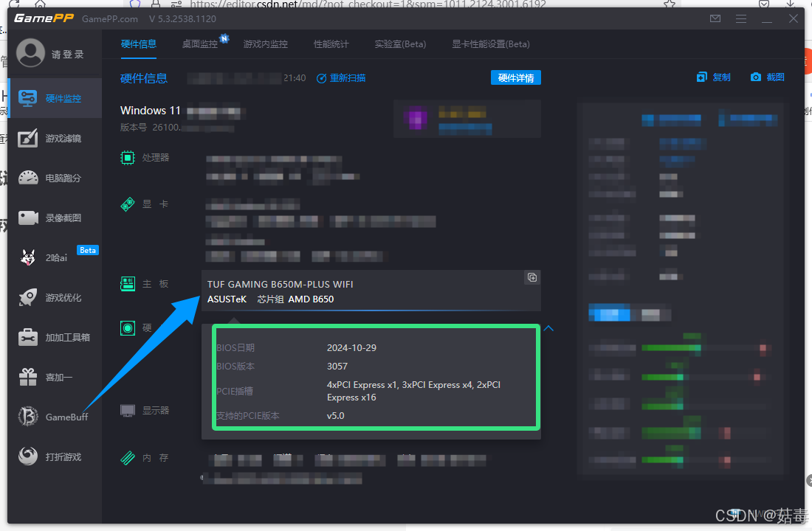This screenshot has width=812, height=531.
Task: Open 游戏优化 in the sidebar
Action: click(x=55, y=298)
